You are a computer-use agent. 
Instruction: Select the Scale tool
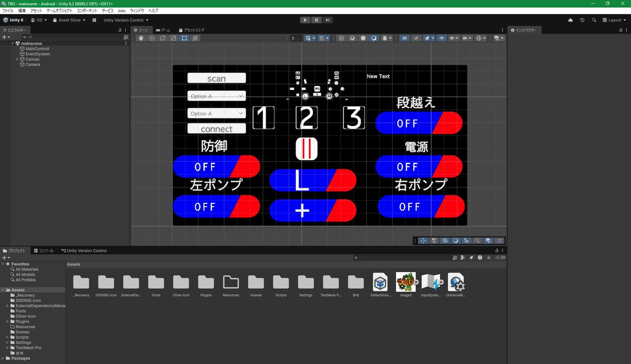[x=174, y=38]
